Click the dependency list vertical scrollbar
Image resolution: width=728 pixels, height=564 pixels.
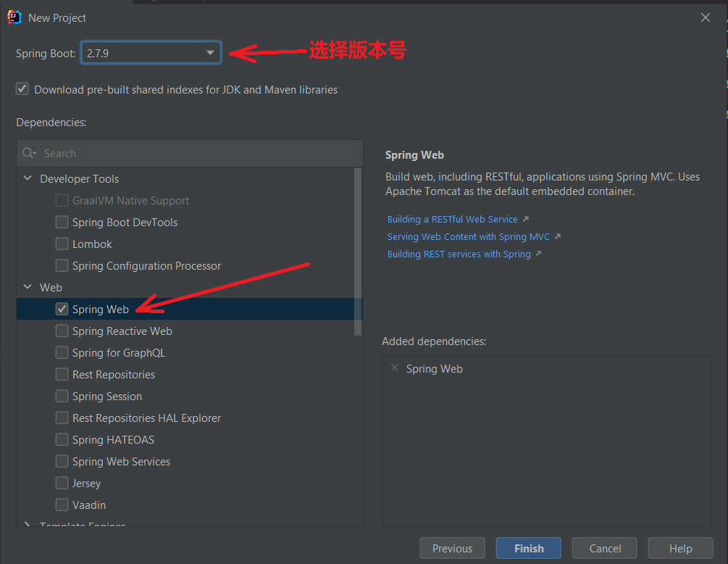(x=358, y=252)
